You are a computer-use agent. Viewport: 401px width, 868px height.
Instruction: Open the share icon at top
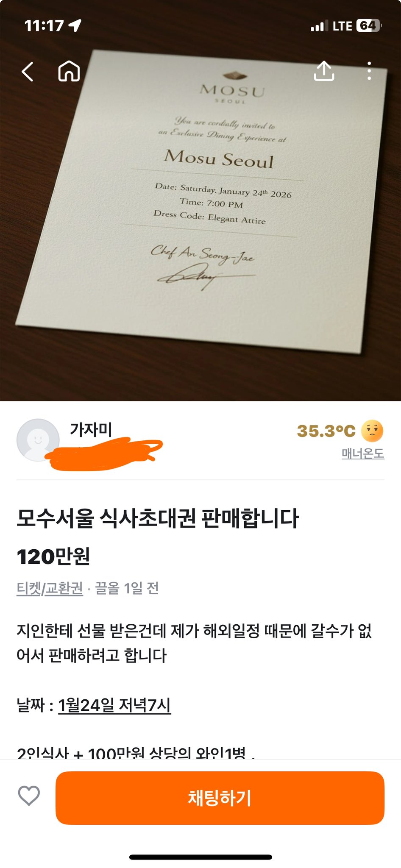click(x=324, y=70)
